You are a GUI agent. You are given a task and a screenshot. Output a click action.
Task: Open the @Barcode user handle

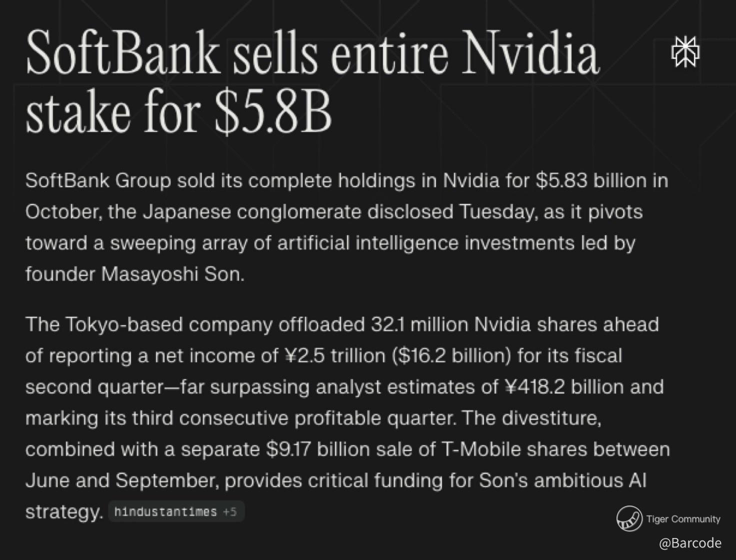tap(690, 543)
